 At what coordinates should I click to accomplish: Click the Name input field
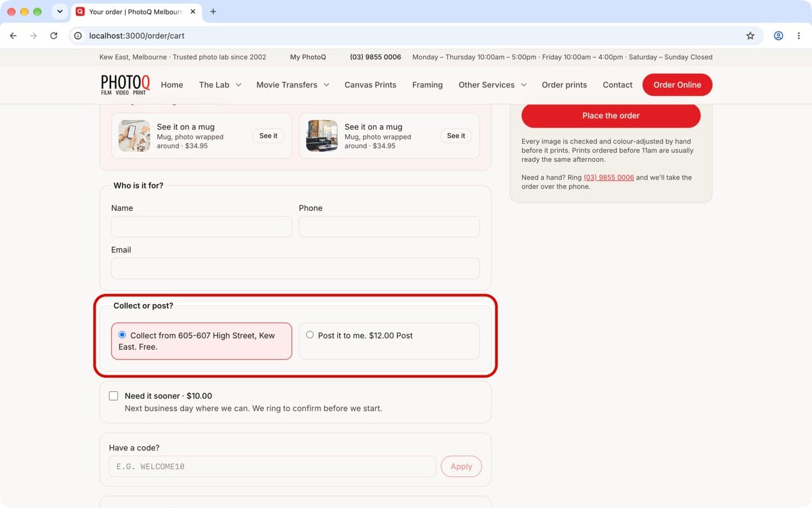(x=202, y=227)
